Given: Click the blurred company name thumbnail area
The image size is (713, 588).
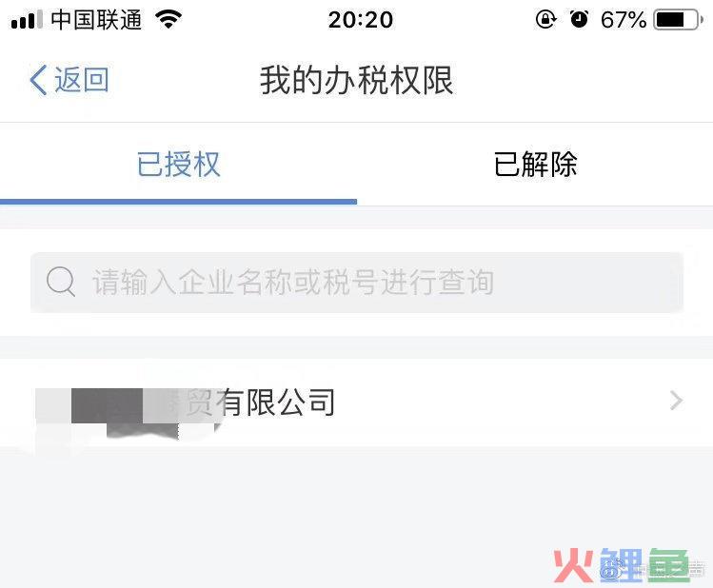Looking at the screenshot, I should (128, 413).
